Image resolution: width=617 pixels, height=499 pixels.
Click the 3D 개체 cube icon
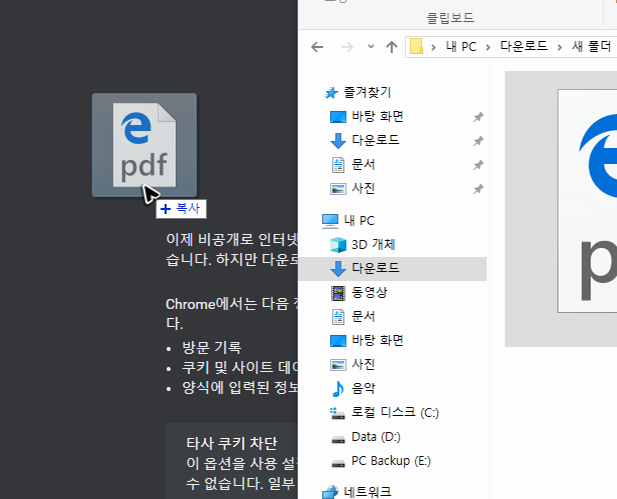pos(338,245)
